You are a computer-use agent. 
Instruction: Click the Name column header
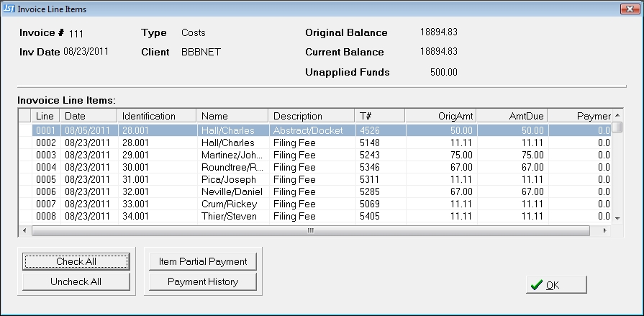[x=232, y=116]
